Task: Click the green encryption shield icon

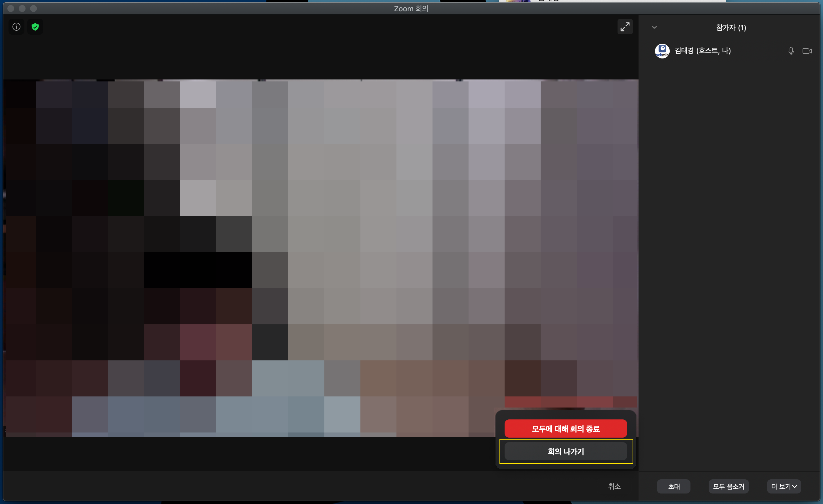Action: [x=35, y=27]
